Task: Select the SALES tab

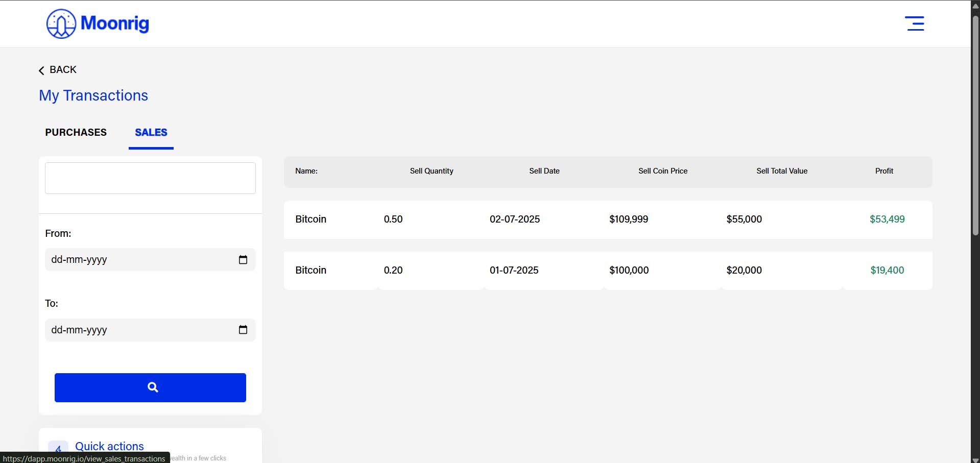Action: pos(151,132)
